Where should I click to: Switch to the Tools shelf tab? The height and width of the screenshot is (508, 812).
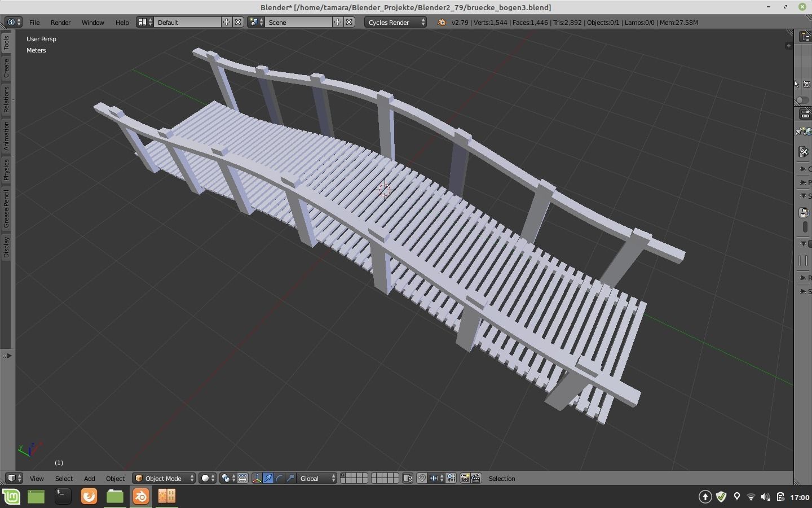pyautogui.click(x=6, y=42)
